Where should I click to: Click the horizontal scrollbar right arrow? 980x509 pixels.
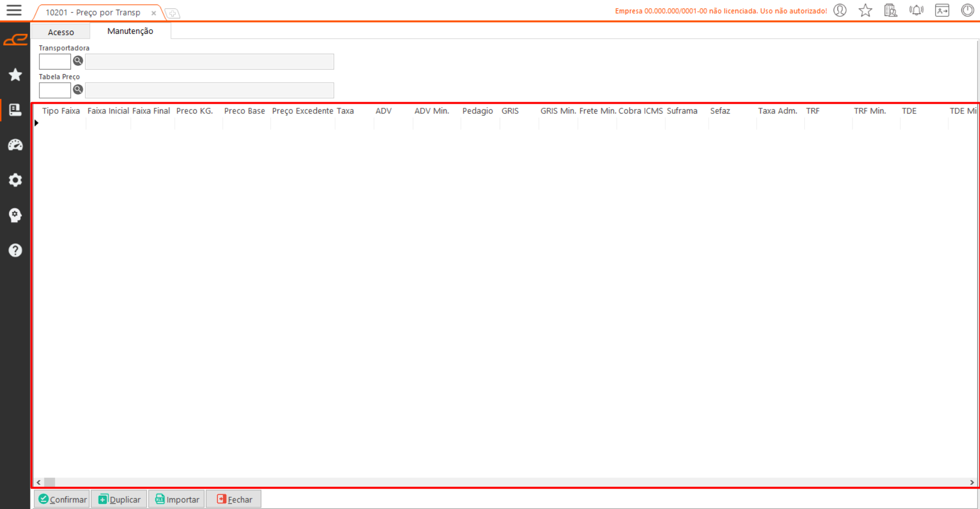coord(971,482)
